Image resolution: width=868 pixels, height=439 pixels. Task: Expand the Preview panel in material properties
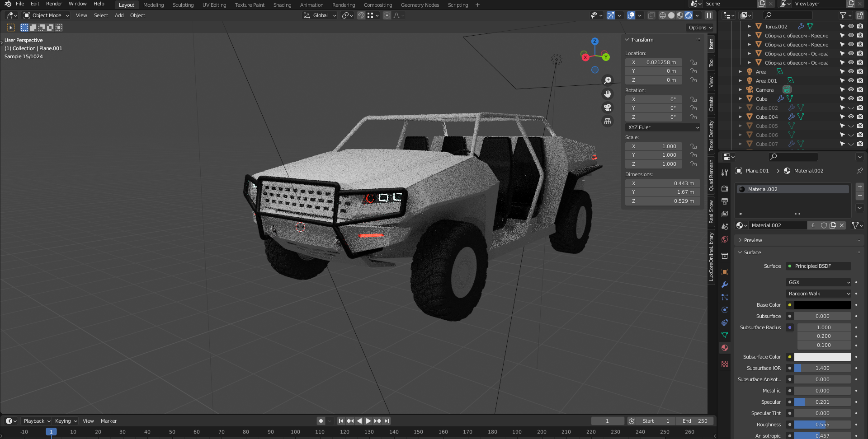point(753,240)
